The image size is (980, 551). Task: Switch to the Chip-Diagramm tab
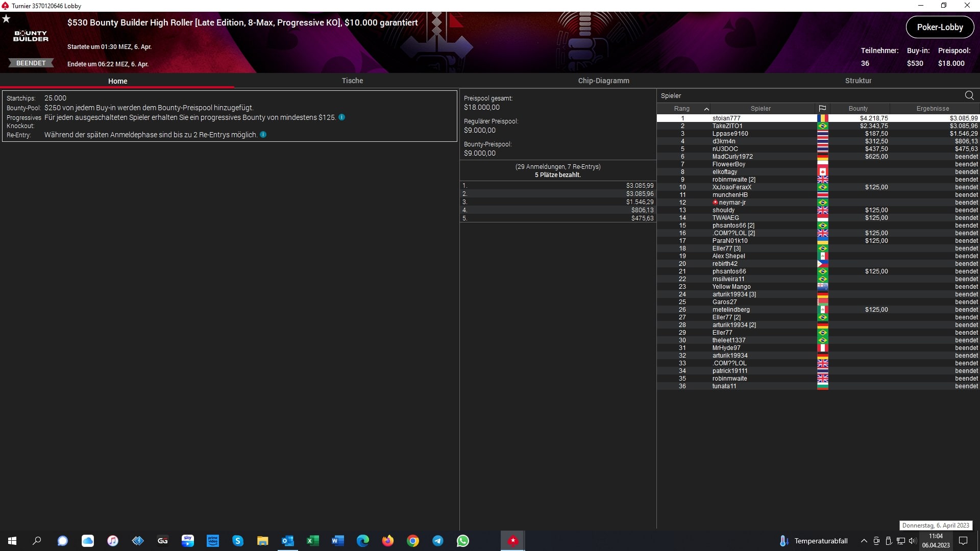tap(603, 81)
